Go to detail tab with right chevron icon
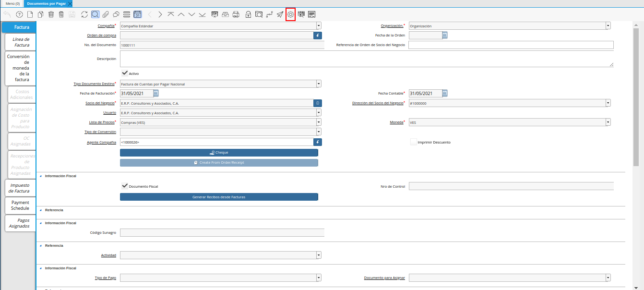This screenshot has width=644, height=290. coord(160,14)
